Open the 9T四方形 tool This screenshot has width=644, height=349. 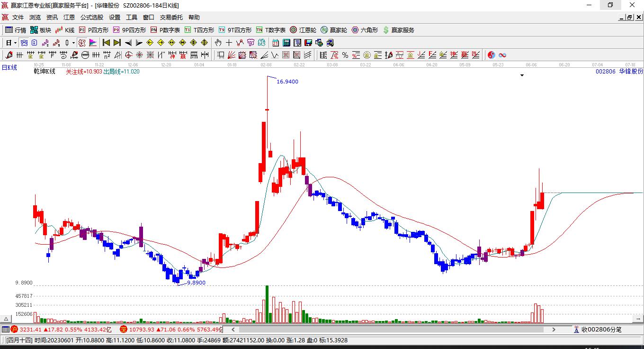coord(235,30)
